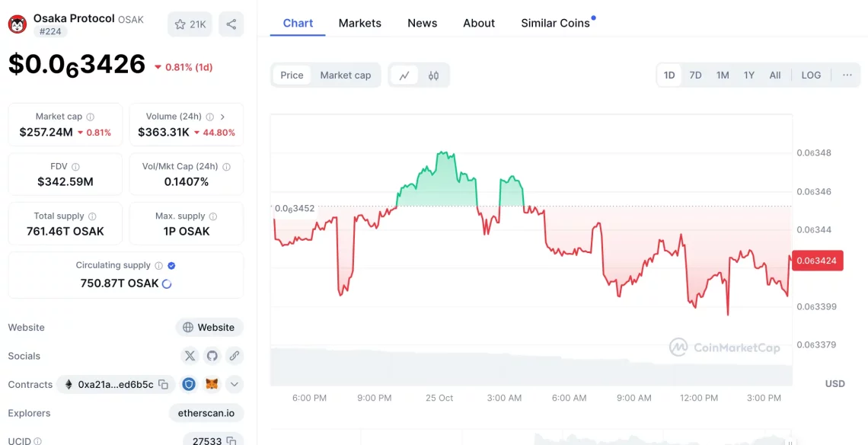Open the etherscan.io explorer link
Viewport: 868px width, 445px height.
tap(206, 413)
